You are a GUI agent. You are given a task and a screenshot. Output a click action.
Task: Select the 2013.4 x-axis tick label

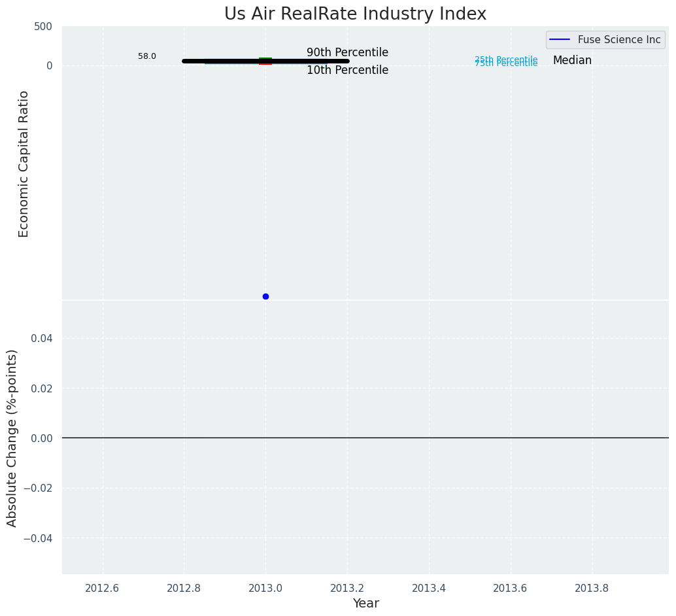429,588
